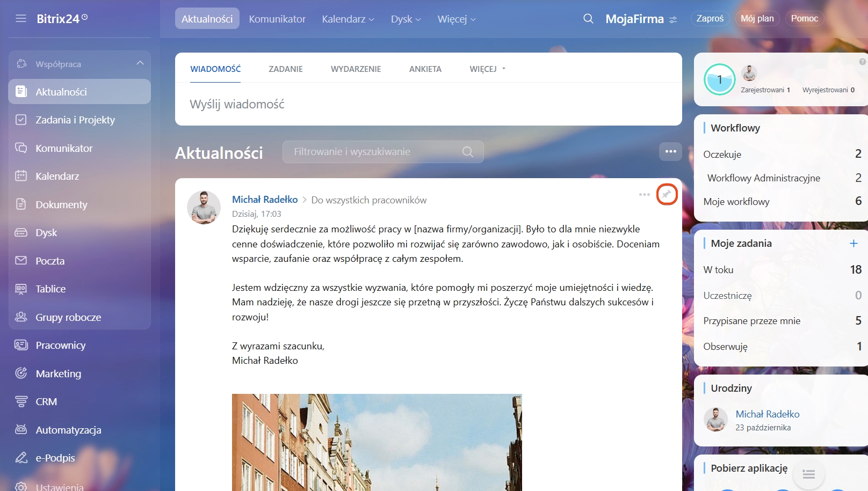
Task: Open the Poczta mail icon in sidebar
Action: point(21,261)
